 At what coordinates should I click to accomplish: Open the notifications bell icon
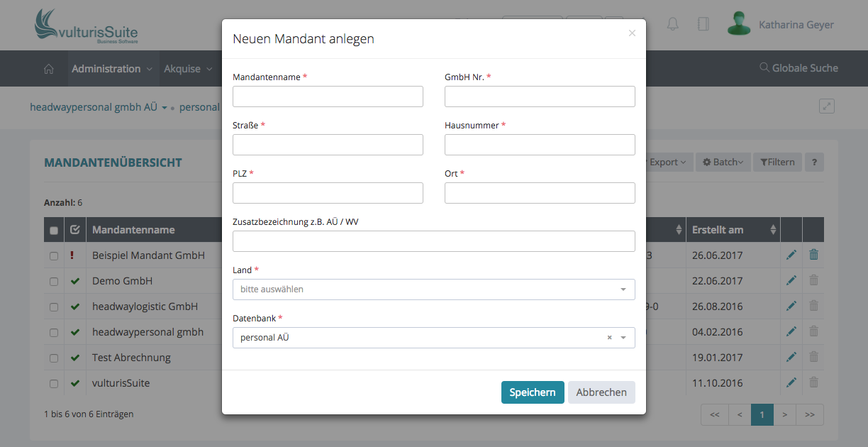click(x=673, y=24)
